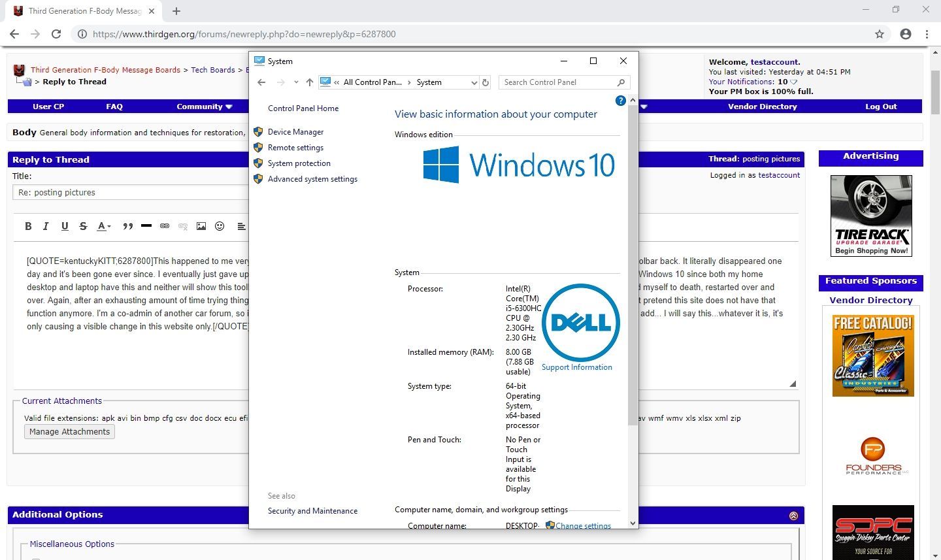Image resolution: width=941 pixels, height=560 pixels.
Task: Toggle bold formatting in reply editor
Action: pyautogui.click(x=28, y=226)
